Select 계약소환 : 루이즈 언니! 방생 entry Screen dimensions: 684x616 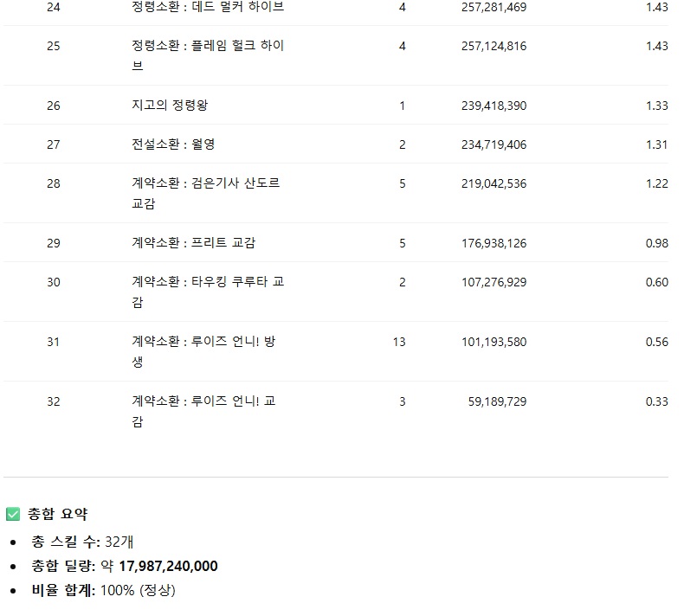click(x=203, y=351)
